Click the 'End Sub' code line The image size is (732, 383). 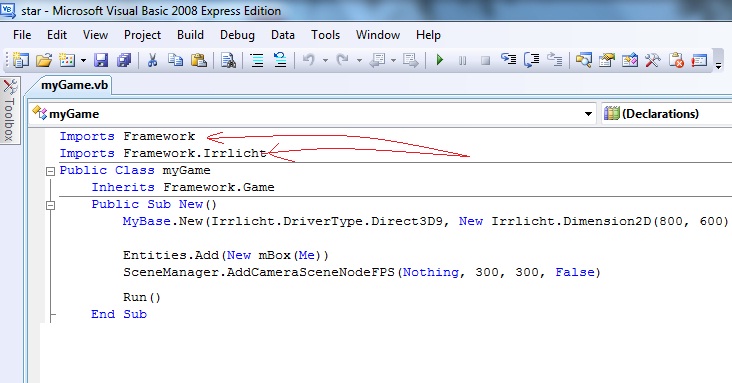point(119,314)
